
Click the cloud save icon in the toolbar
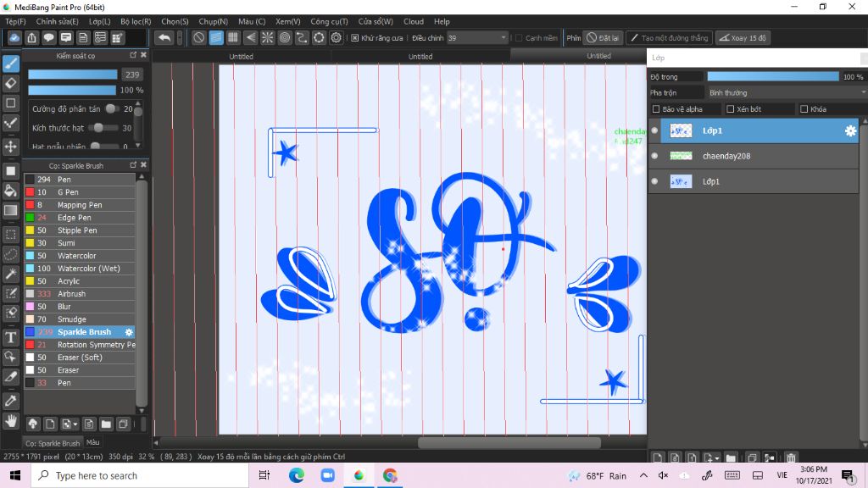click(14, 37)
